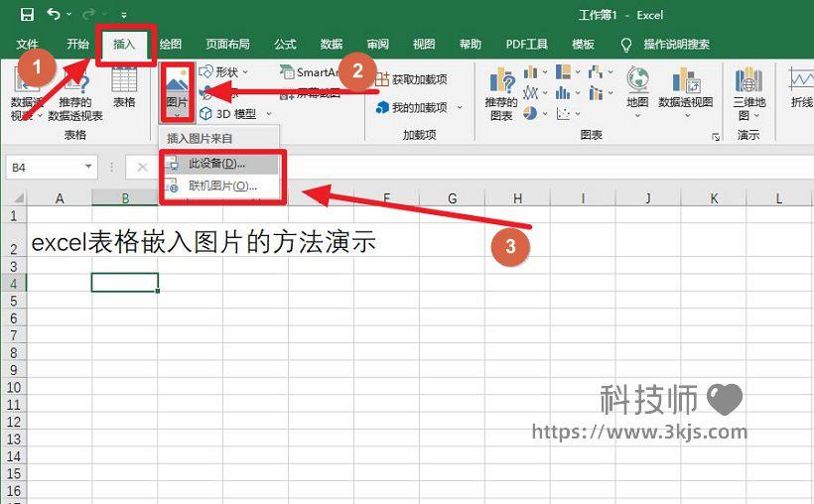Insert a table with the 表格 icon
The height and width of the screenshot is (504, 814).
click(124, 88)
